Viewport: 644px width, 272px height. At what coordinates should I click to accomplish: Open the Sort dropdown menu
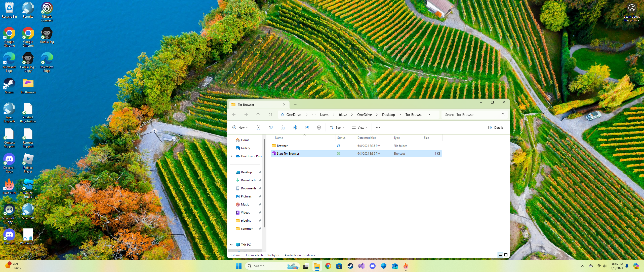337,127
